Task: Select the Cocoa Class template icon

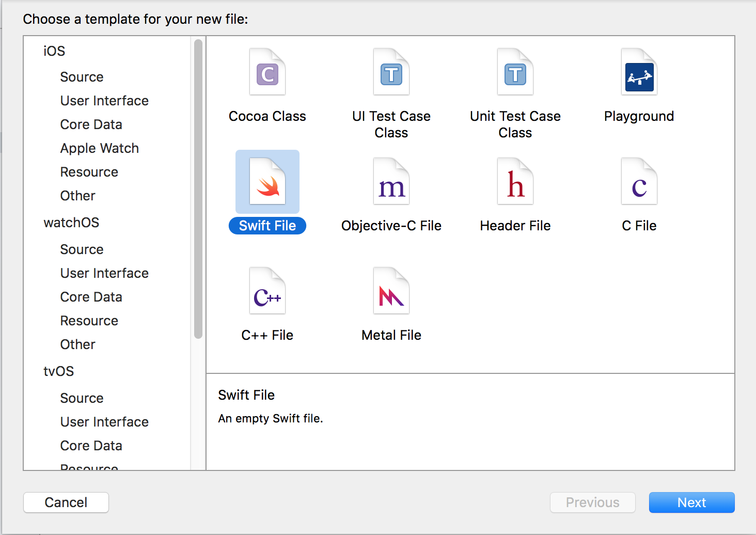Action: click(267, 72)
